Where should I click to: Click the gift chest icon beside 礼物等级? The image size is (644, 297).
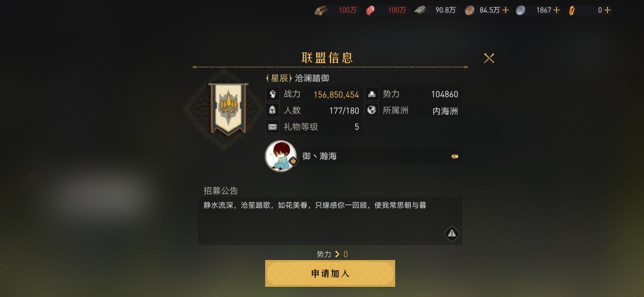(x=272, y=127)
